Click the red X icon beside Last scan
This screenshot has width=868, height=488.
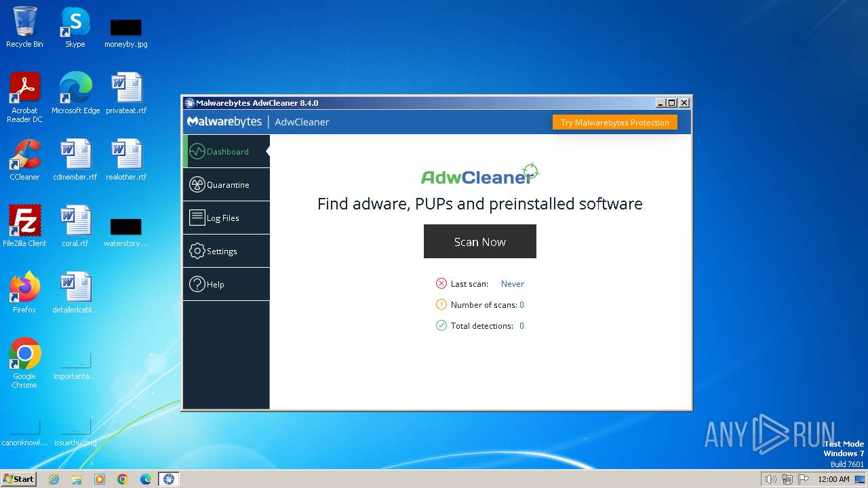tap(441, 283)
